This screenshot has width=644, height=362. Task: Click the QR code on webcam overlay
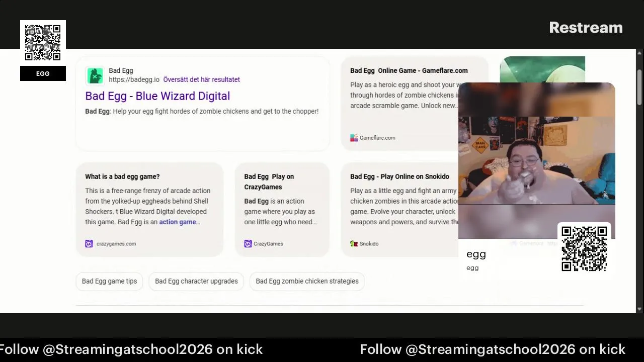tap(584, 249)
